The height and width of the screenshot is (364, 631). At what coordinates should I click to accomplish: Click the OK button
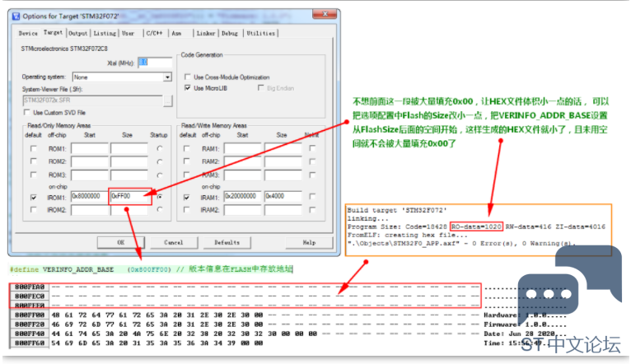120,242
